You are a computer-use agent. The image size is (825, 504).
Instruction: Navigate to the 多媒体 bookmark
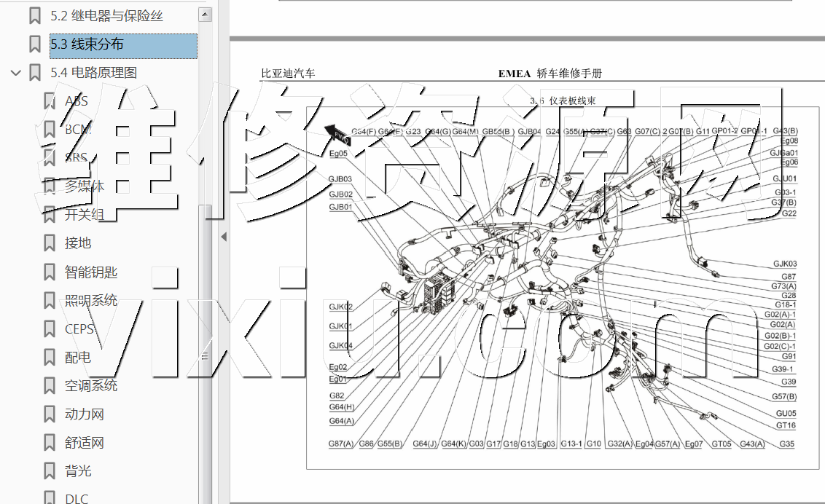[84, 186]
